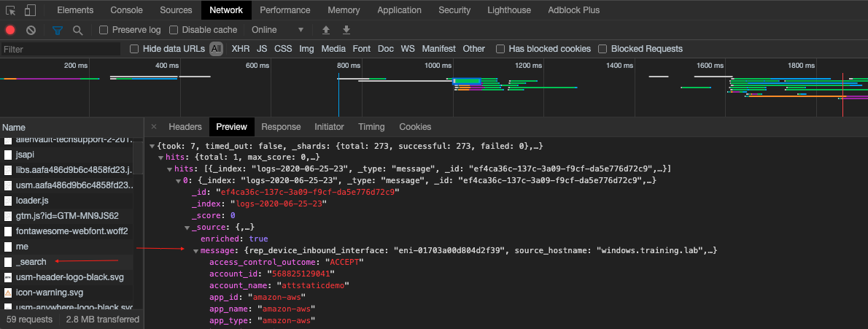Image resolution: width=868 pixels, height=329 pixels.
Task: Click file icon beside jsapi request
Action: tap(8, 155)
